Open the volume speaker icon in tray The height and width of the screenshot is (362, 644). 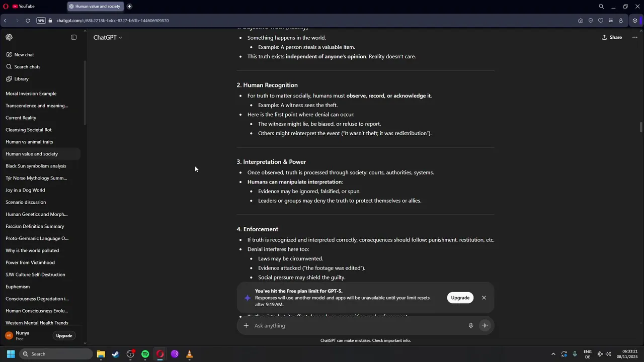608,354
